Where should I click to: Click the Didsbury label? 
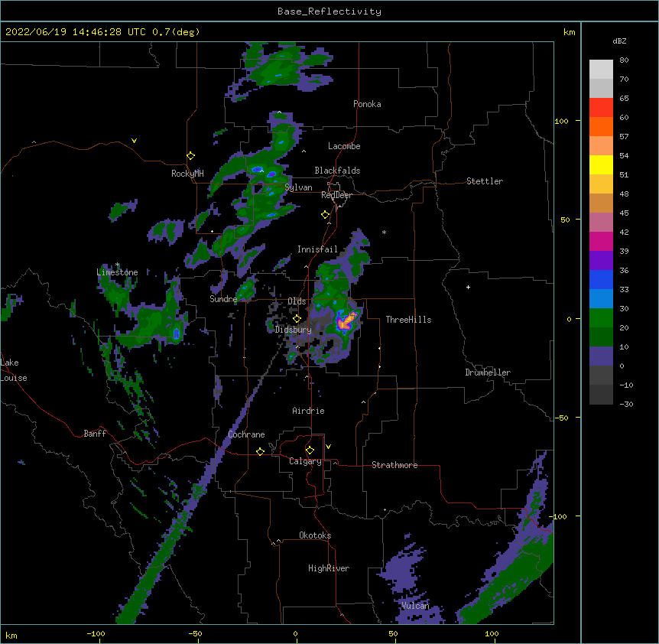(294, 330)
